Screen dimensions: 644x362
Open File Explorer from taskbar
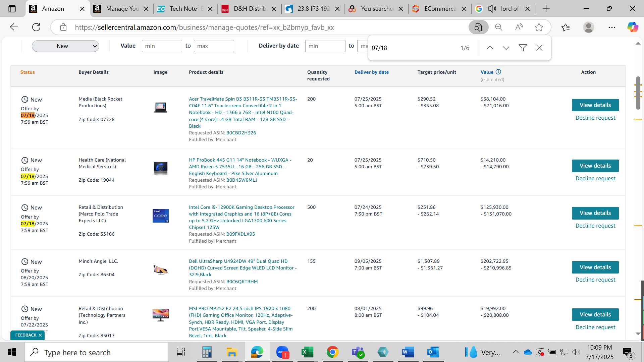232,352
